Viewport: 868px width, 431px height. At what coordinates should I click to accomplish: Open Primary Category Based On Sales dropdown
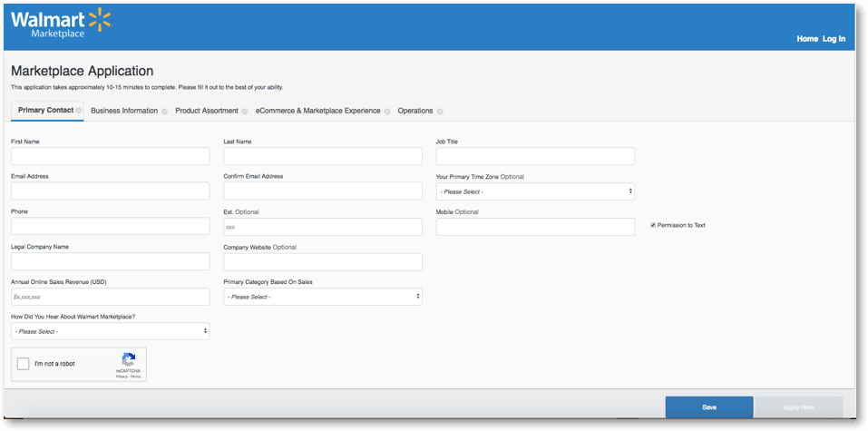pos(323,297)
